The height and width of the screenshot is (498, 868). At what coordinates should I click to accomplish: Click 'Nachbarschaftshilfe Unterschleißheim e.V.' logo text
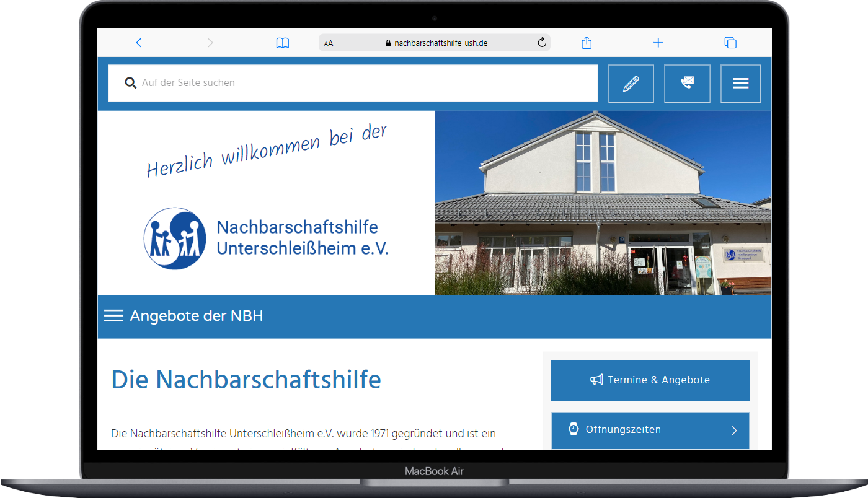tap(303, 238)
